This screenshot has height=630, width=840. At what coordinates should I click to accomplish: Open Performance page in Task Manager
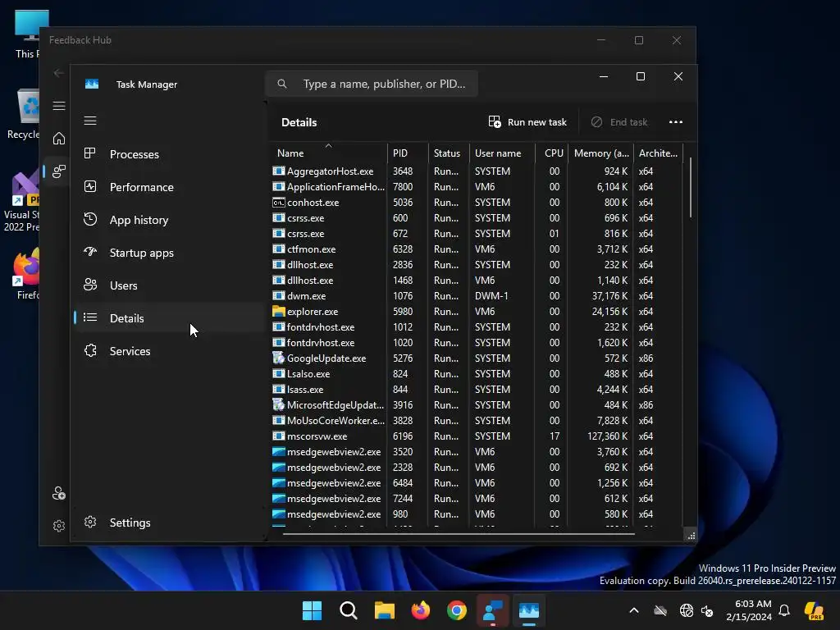(169, 187)
